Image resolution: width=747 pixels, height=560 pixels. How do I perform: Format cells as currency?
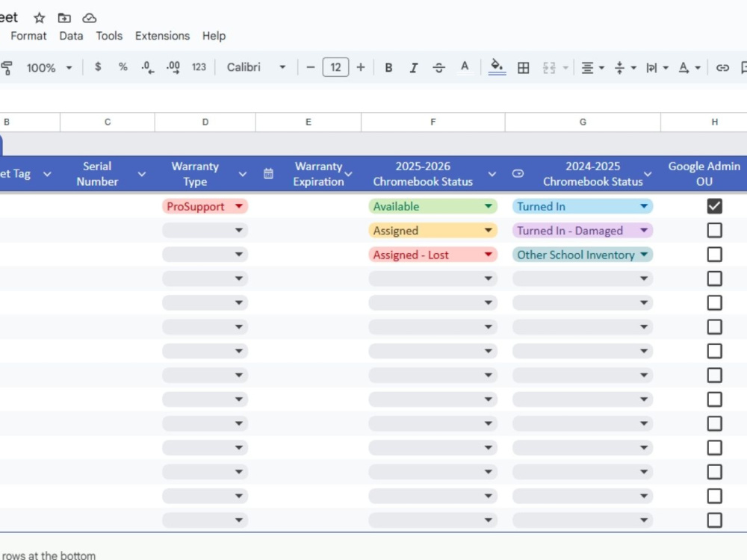pos(98,67)
